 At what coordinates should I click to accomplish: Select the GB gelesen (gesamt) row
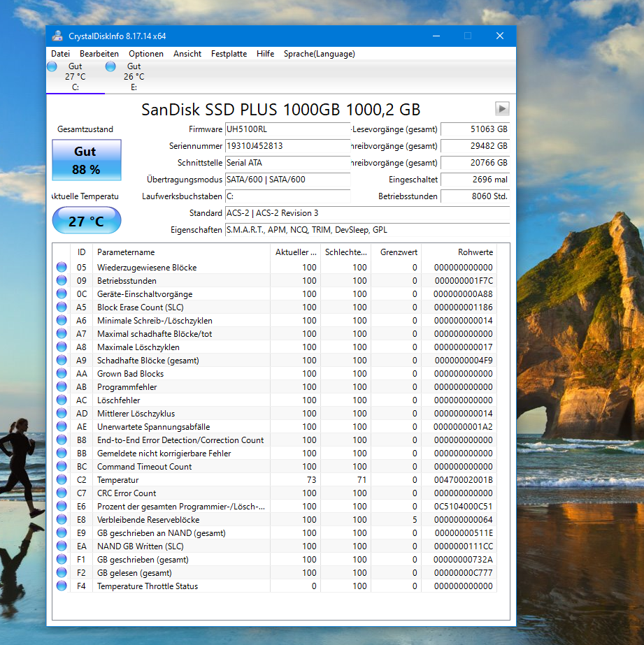point(275,572)
